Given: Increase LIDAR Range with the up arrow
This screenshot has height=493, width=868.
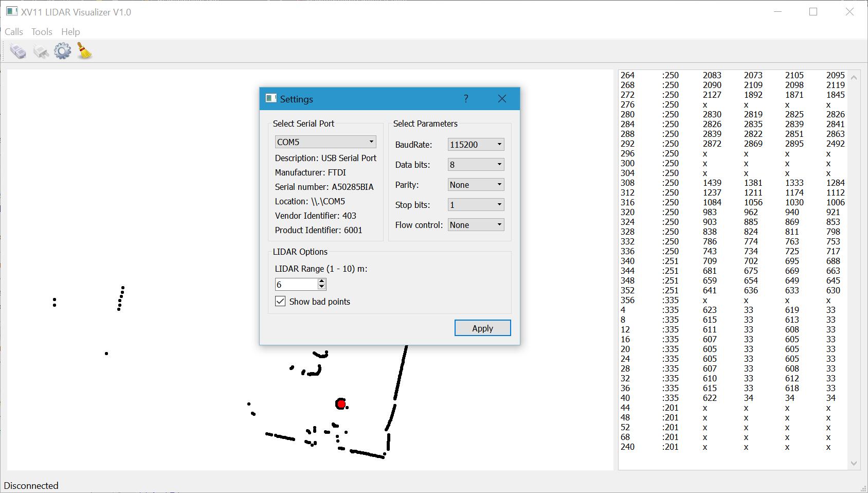Looking at the screenshot, I should point(322,281).
